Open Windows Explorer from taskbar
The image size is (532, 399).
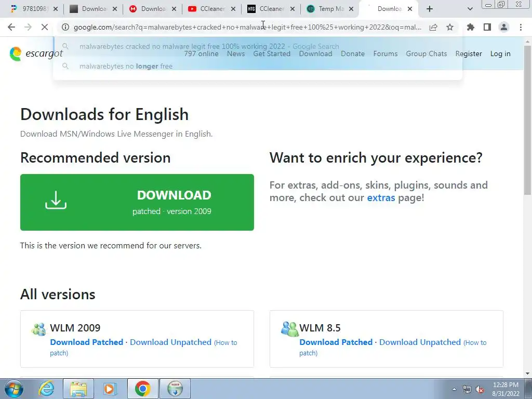(79, 389)
